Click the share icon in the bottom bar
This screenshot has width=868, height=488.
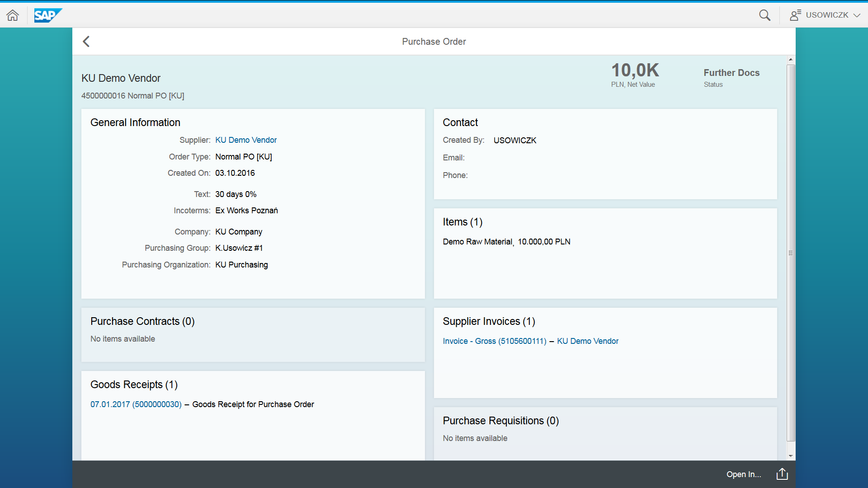[782, 474]
